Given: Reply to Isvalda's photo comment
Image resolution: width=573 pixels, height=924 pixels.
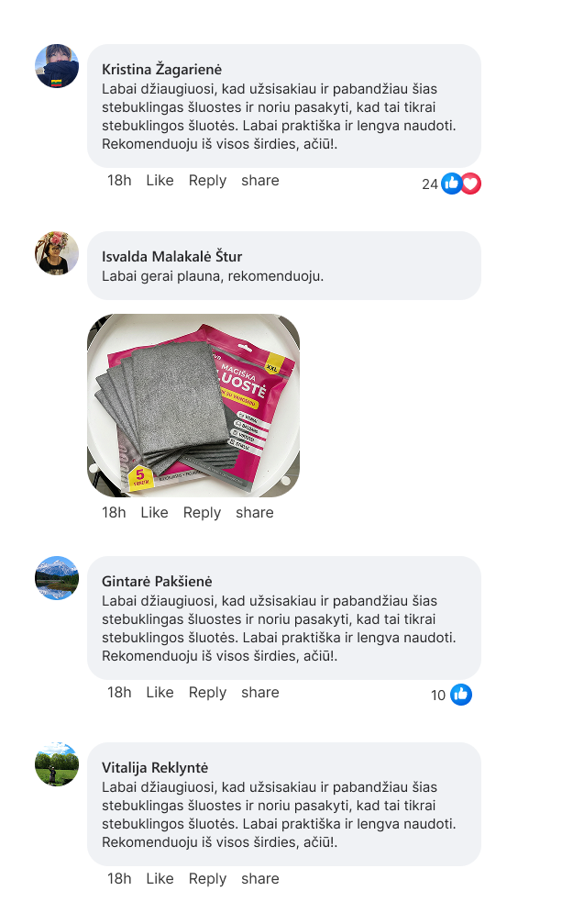Looking at the screenshot, I should point(202,513).
